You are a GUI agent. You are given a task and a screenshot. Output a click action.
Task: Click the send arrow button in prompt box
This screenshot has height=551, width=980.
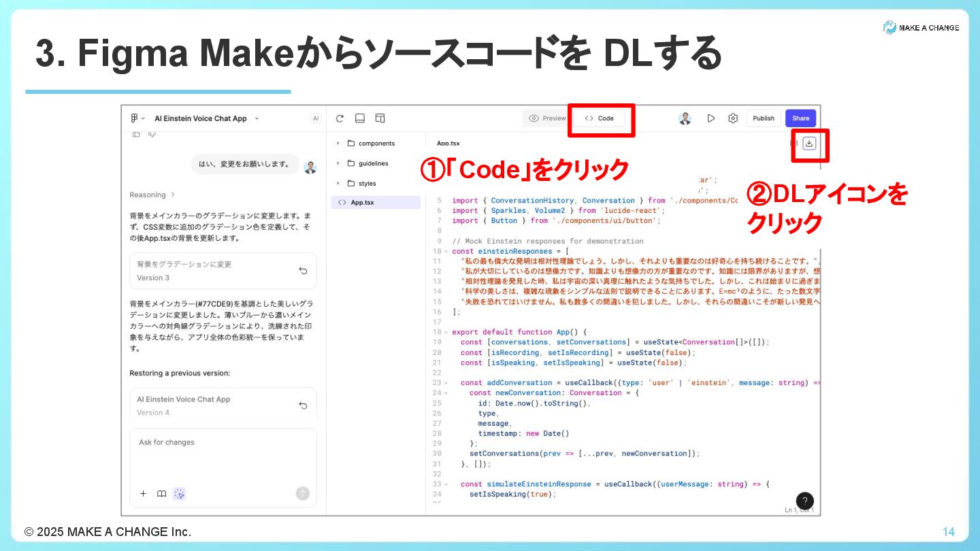[x=303, y=494]
